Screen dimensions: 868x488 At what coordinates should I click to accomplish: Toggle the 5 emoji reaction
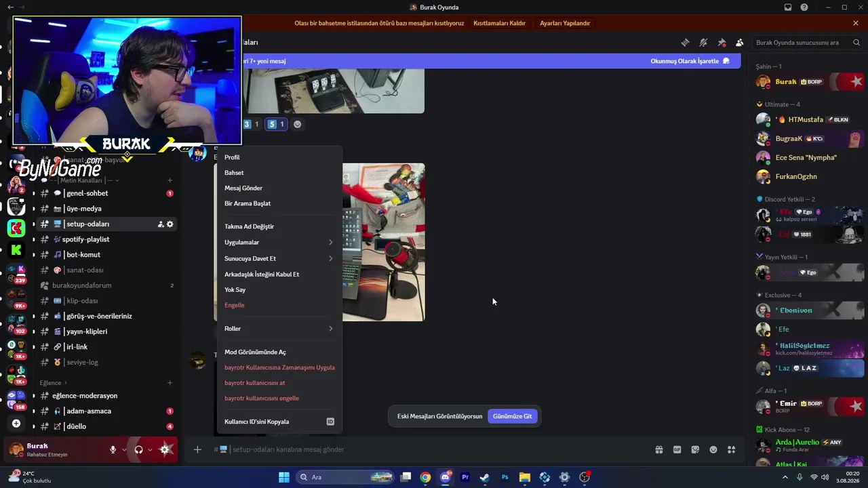click(276, 124)
